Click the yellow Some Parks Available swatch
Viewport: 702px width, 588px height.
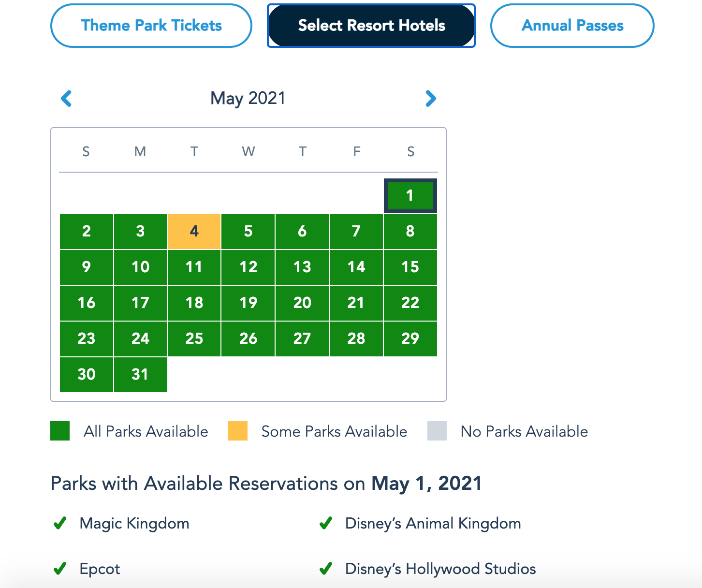point(238,431)
